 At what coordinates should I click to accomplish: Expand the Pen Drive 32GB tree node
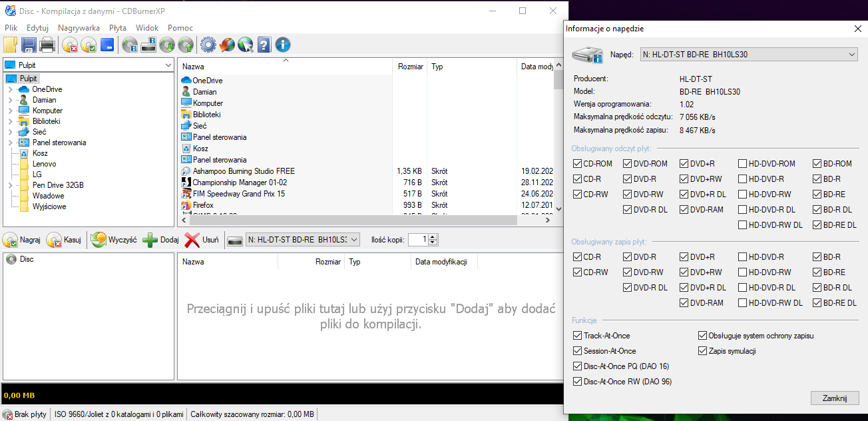coord(10,185)
